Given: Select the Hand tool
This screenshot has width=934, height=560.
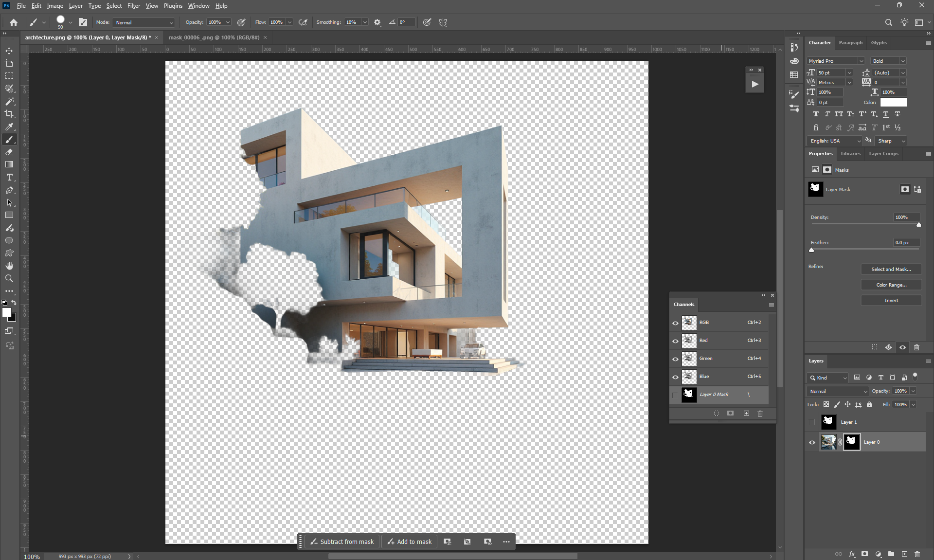Looking at the screenshot, I should click(9, 266).
